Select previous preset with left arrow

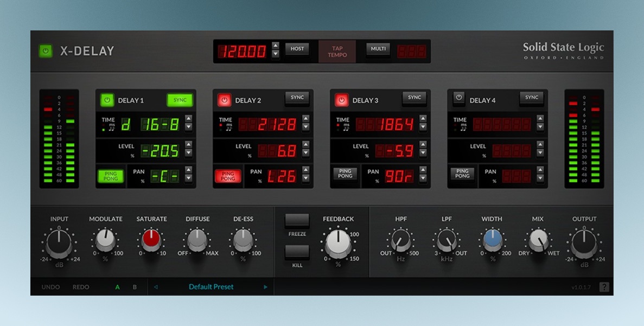[156, 287]
